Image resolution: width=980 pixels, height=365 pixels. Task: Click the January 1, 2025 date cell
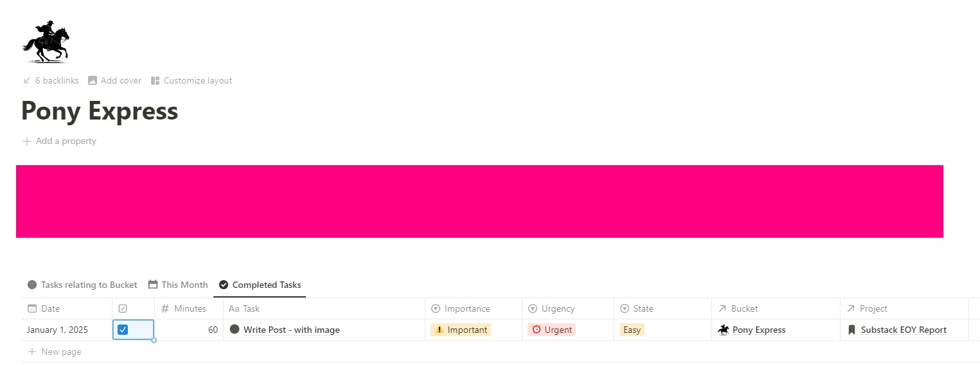67,330
